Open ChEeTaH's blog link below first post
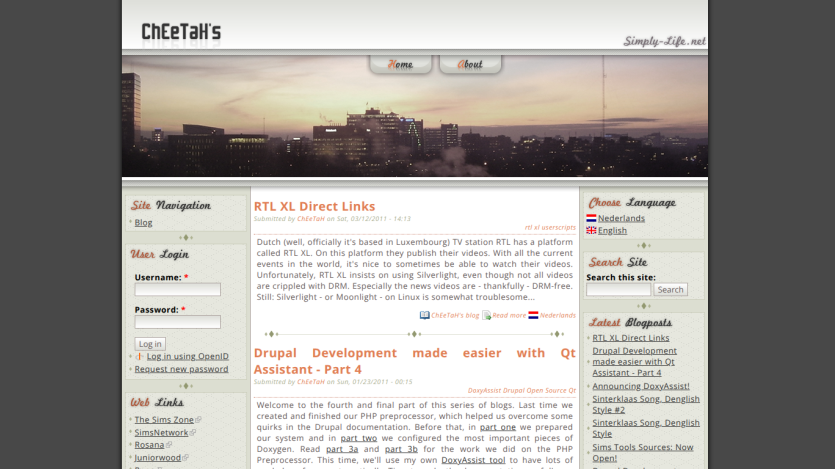The width and height of the screenshot is (835, 469). coord(455,315)
